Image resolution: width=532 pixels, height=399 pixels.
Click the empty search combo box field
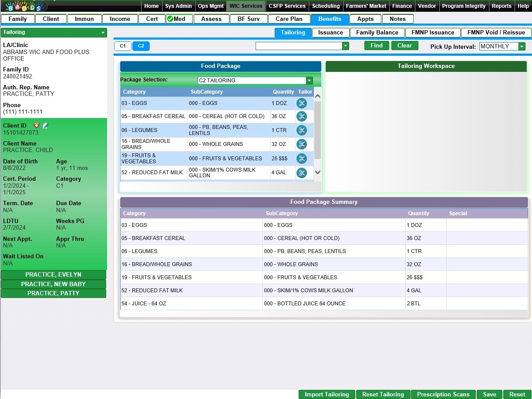(299, 46)
